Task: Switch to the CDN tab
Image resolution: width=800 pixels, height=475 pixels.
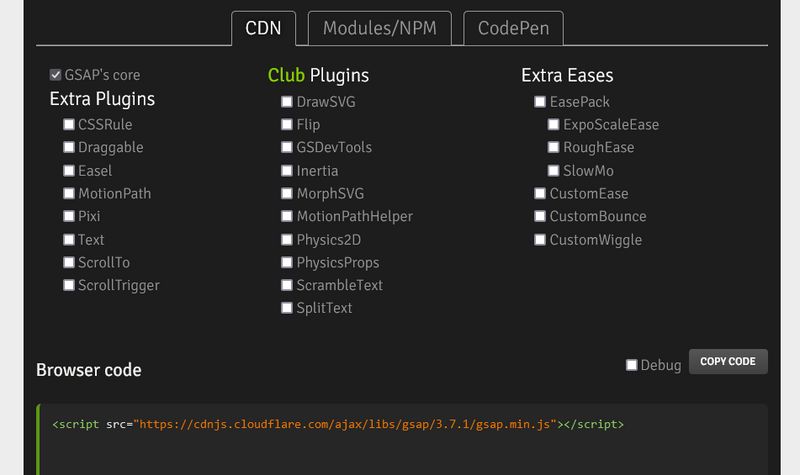Action: [x=263, y=29]
